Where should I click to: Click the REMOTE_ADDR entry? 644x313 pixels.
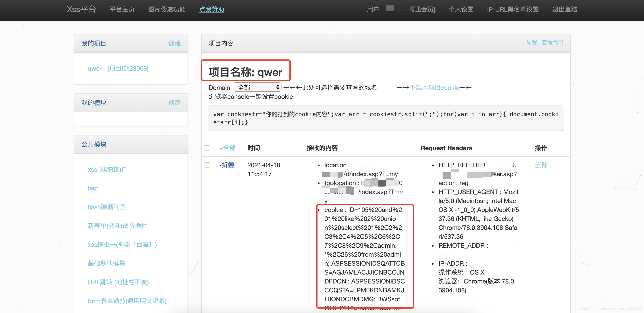463,245
